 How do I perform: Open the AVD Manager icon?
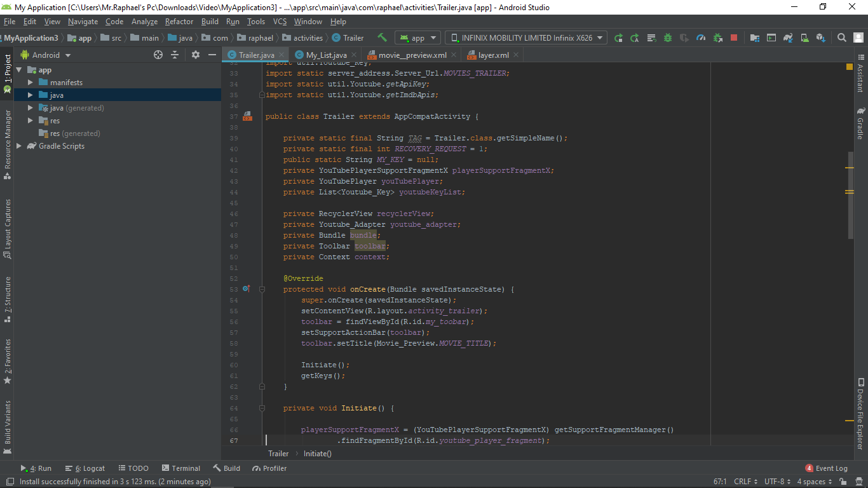(x=804, y=38)
